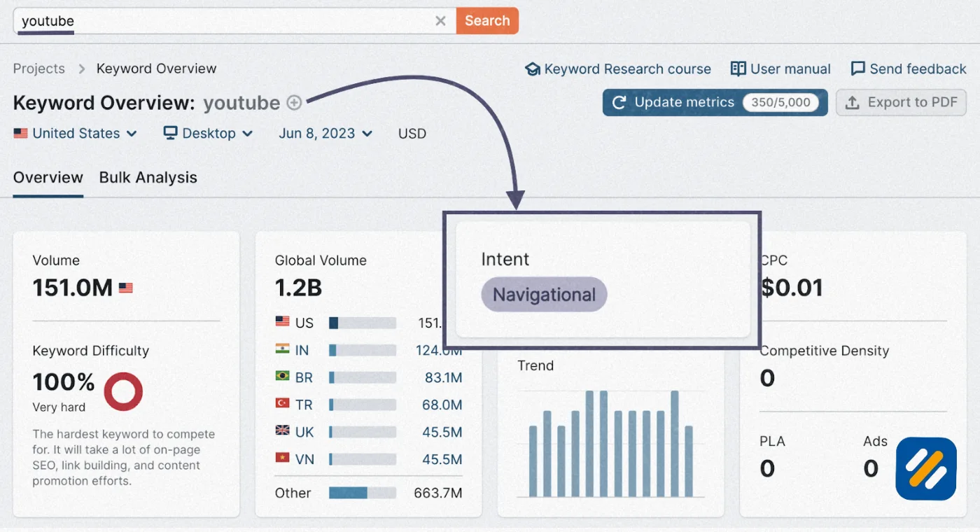Screen dimensions: 980x532
Task: Open the Projects breadcrumb link
Action: [x=39, y=69]
